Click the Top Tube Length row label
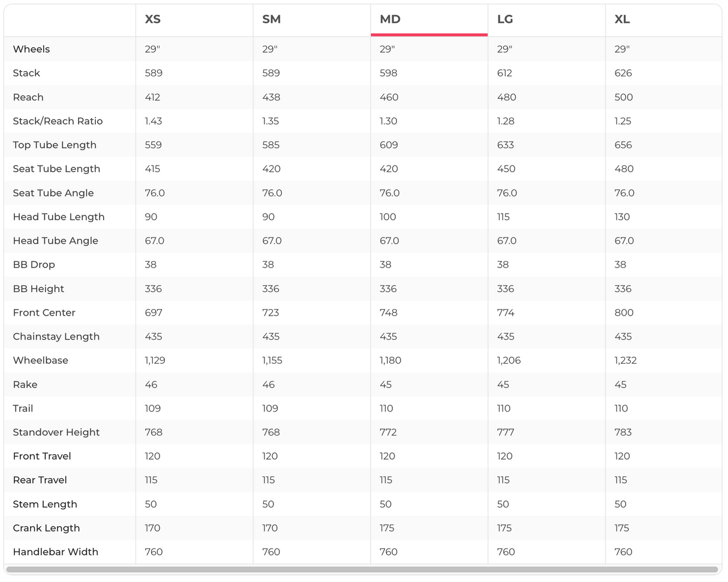 (55, 145)
